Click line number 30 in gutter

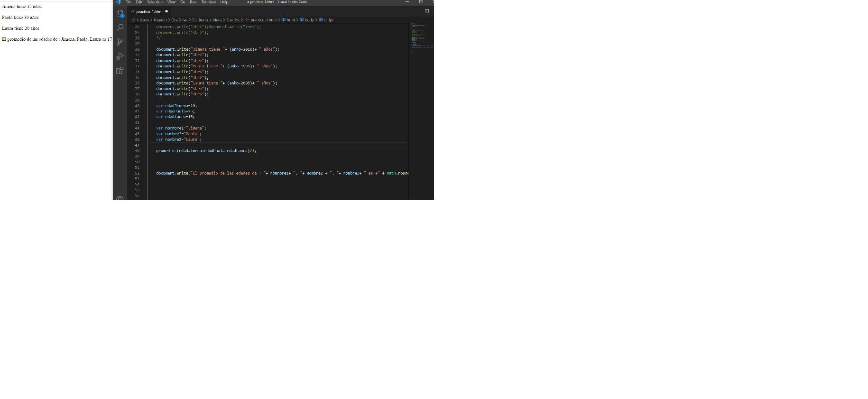[137, 49]
